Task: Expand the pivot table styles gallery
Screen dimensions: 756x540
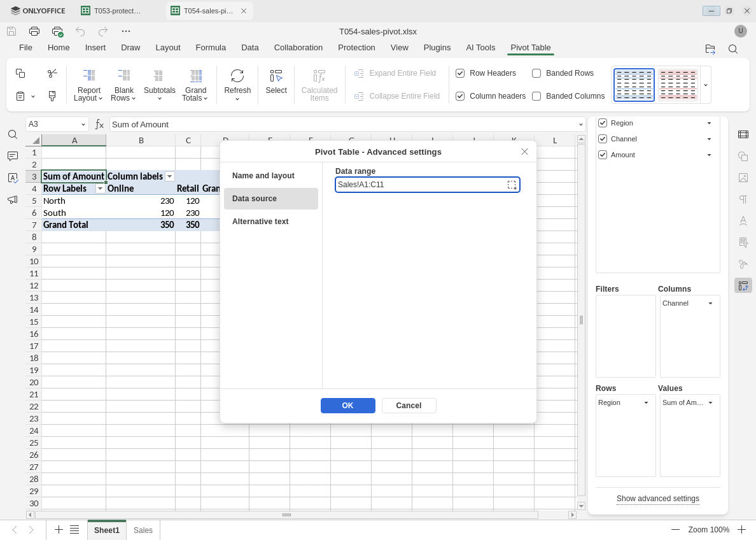Action: (x=705, y=85)
